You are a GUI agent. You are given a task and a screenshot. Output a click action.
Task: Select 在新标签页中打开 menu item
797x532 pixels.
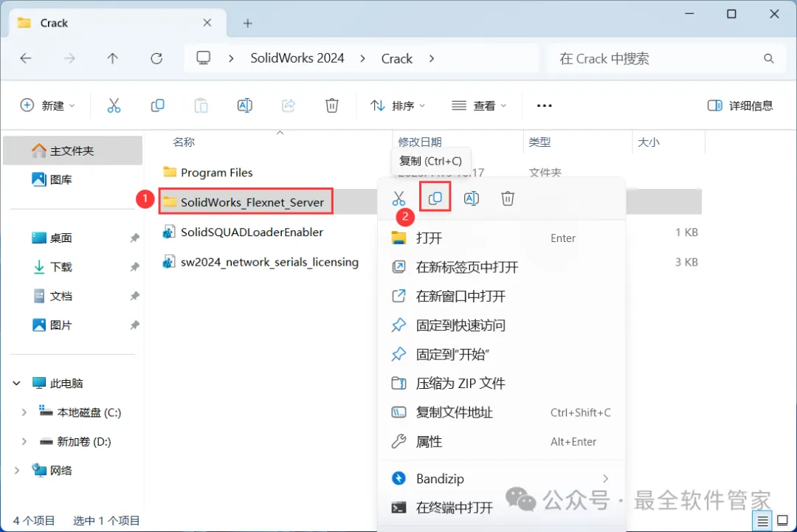[x=501, y=267]
